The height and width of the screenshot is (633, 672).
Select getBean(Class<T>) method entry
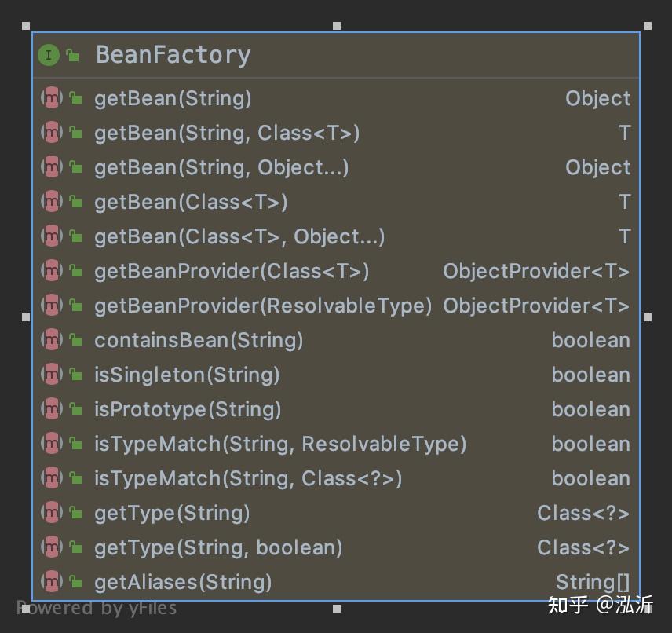[x=191, y=202]
